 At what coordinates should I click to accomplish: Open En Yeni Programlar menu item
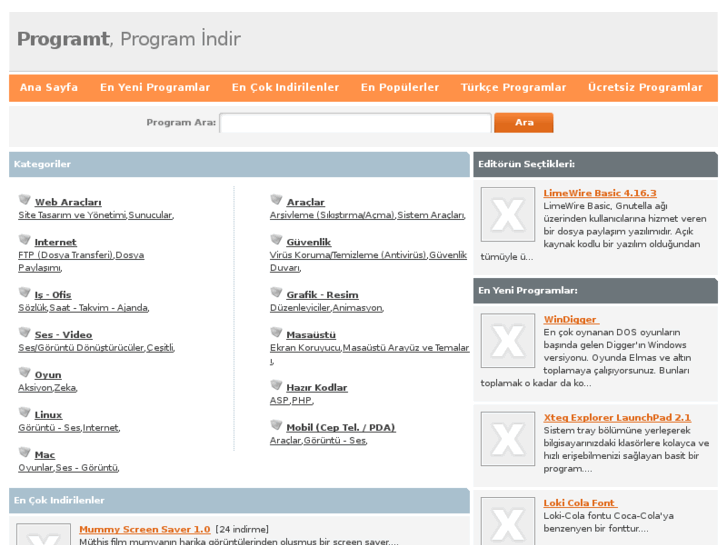[155, 87]
